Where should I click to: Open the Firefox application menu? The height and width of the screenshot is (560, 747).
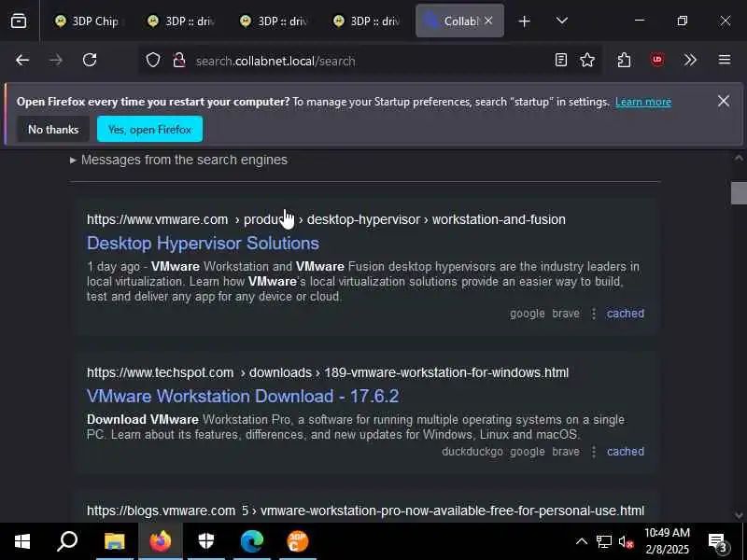[725, 60]
